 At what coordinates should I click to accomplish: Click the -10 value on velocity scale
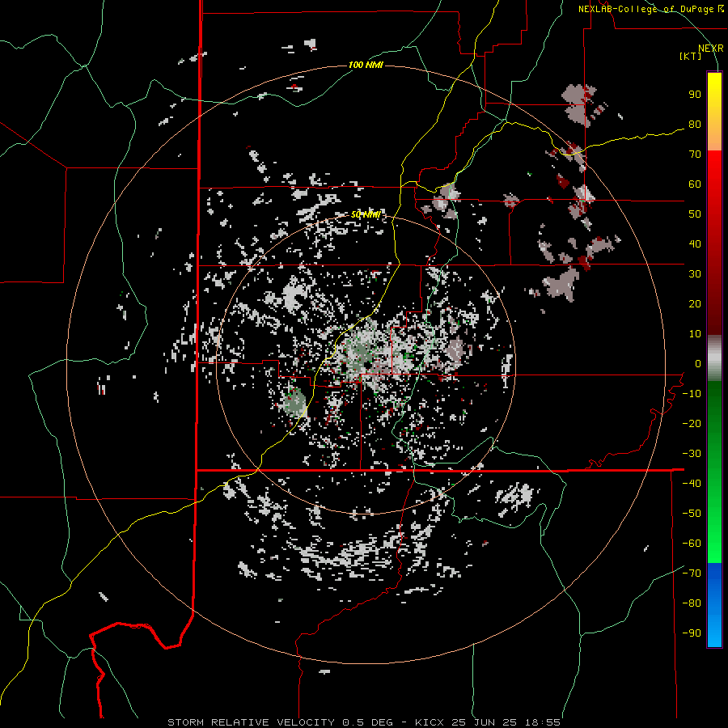coord(692,394)
